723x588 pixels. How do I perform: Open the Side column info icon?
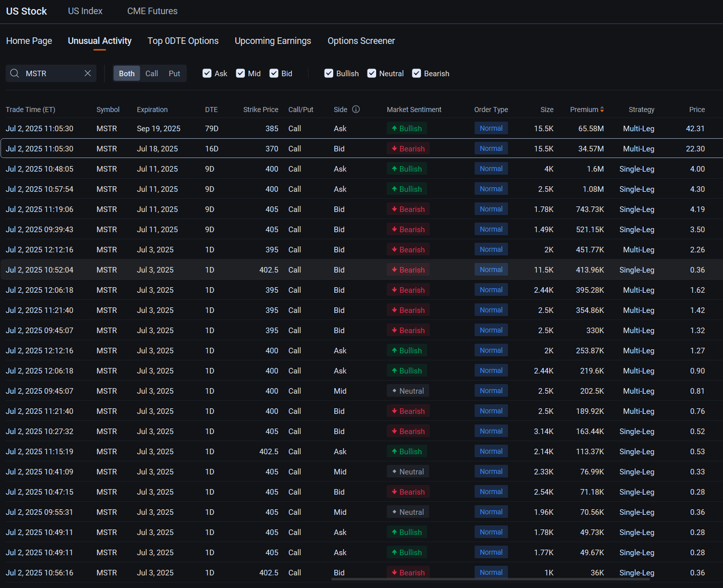[x=356, y=109]
